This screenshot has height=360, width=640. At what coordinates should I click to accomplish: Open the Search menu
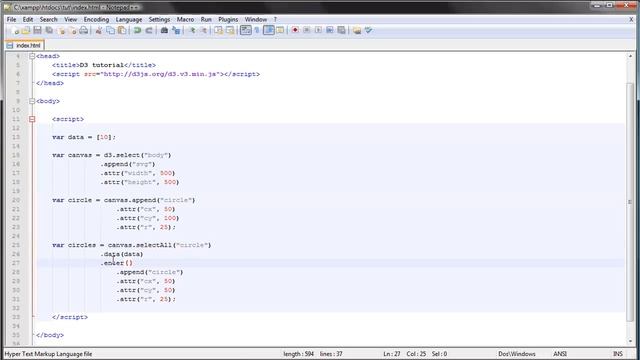click(49, 20)
